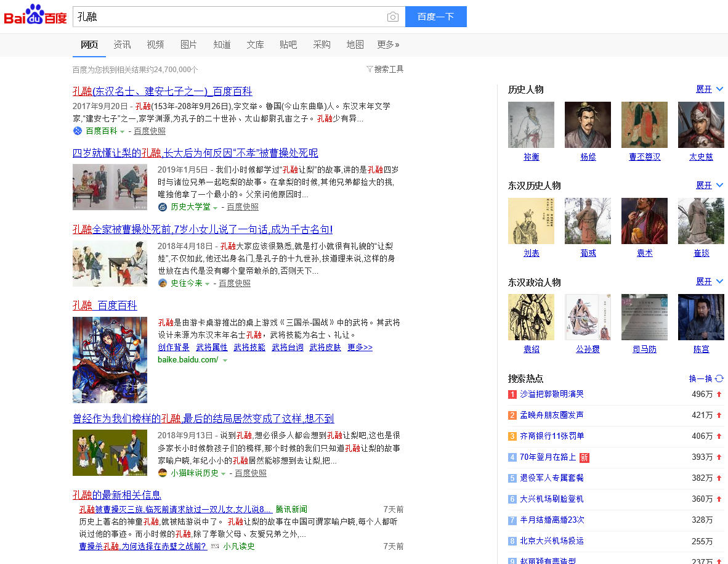The height and width of the screenshot is (564, 728).
Task: Refresh hot searches via 换一换 icon
Action: tap(719, 378)
